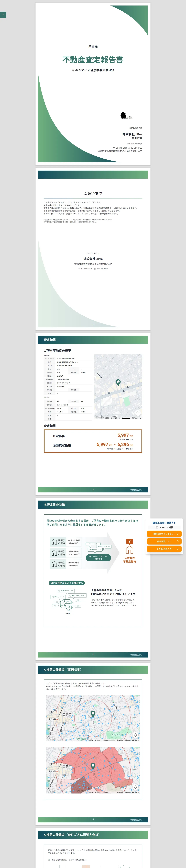
Task: Click 地図の誤りを報告する on red-shaded map
Action: 132,792
